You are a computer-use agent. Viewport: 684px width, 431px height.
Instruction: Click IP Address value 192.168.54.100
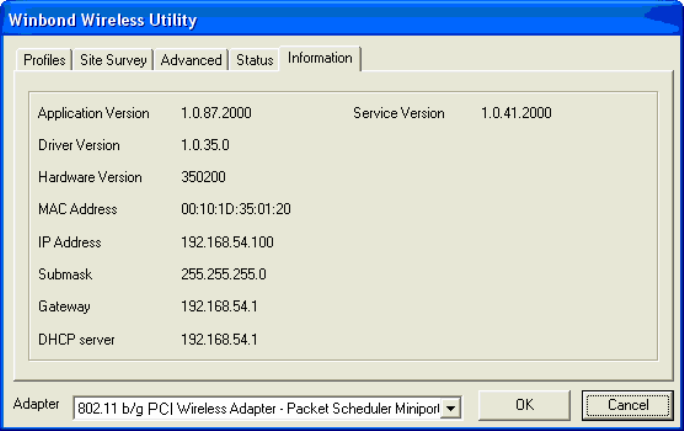[x=227, y=242]
